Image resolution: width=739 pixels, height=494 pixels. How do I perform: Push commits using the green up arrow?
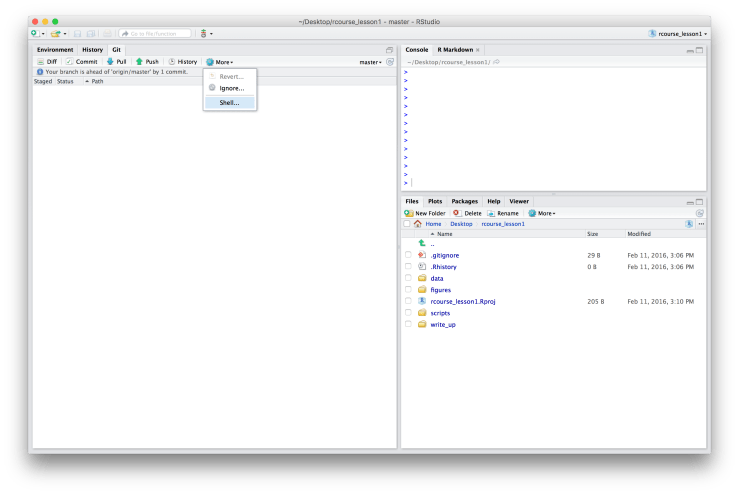point(147,62)
